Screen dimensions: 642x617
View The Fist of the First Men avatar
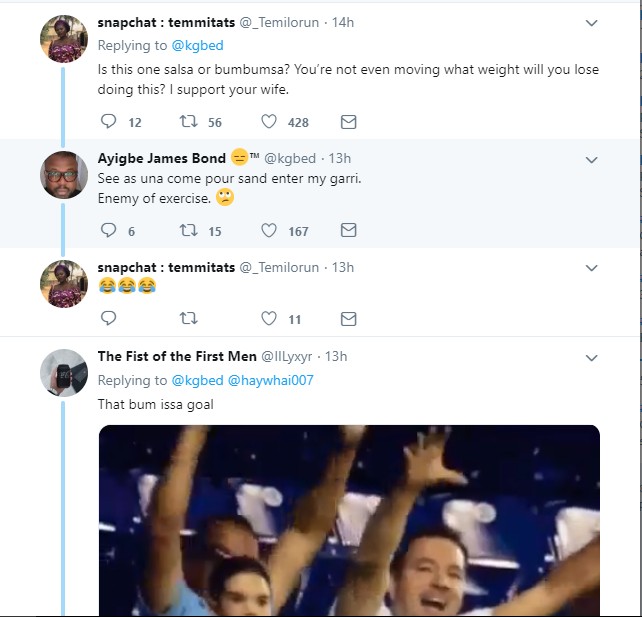point(63,374)
